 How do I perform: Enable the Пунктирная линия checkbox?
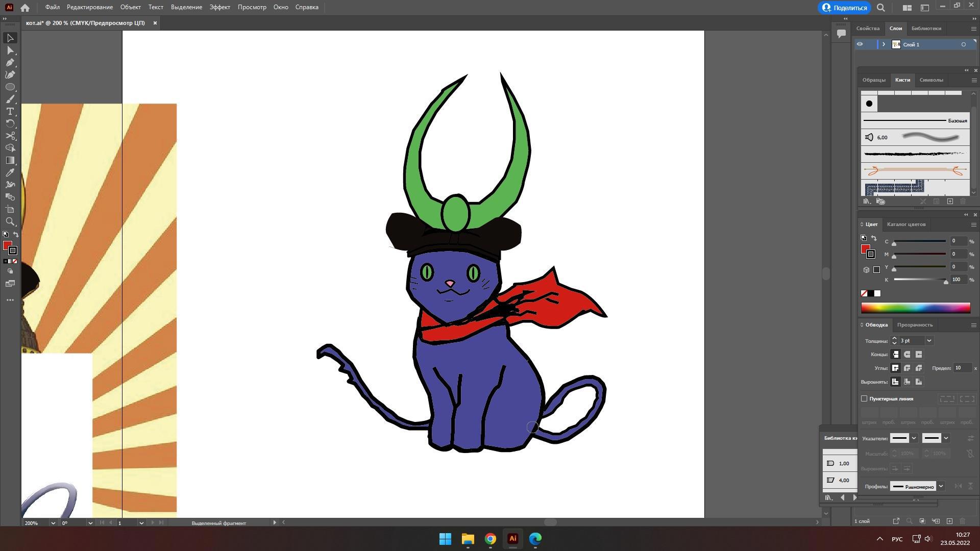point(864,399)
